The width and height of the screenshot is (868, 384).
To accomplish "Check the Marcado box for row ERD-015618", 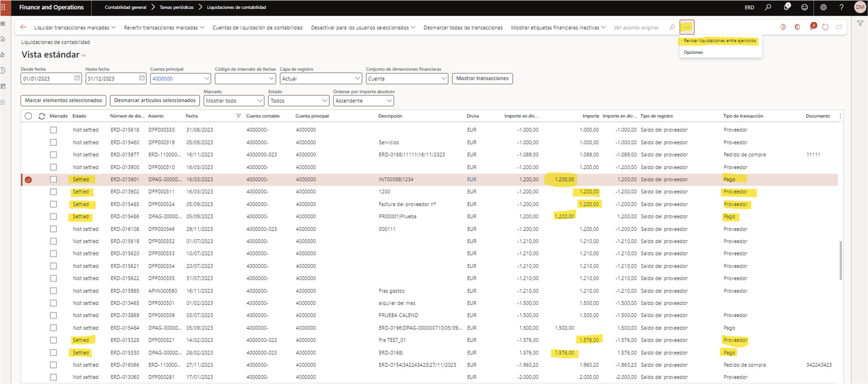I will (x=53, y=130).
